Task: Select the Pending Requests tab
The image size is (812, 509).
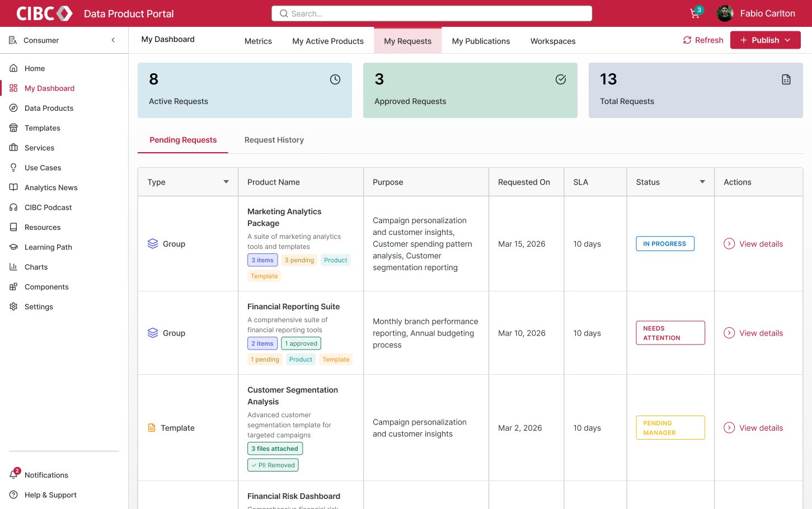Action: point(183,140)
